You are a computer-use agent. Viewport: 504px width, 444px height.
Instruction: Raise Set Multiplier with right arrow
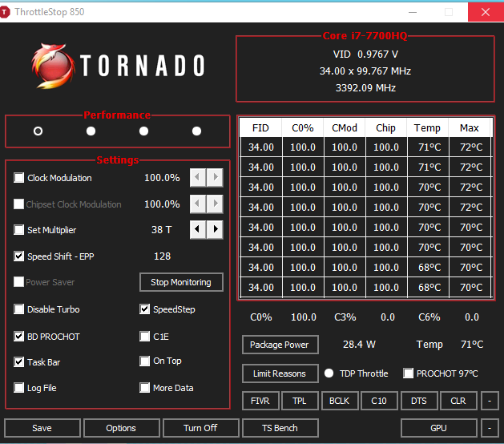click(215, 229)
